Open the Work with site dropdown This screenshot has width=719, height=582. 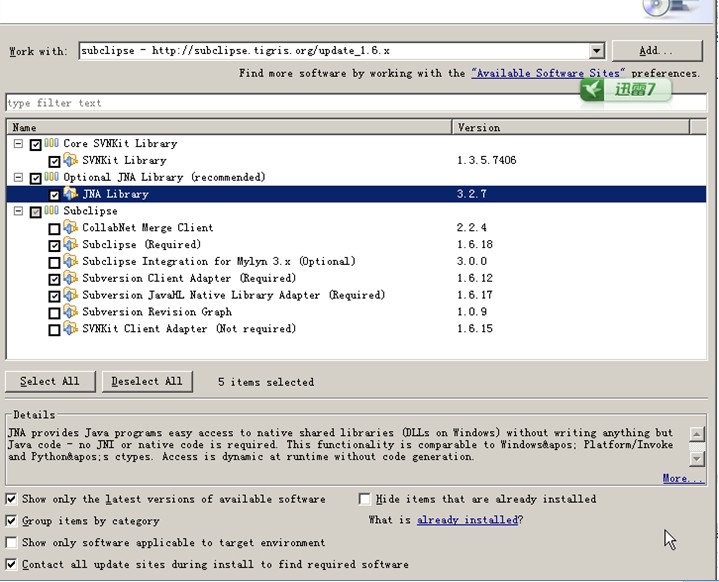click(596, 50)
